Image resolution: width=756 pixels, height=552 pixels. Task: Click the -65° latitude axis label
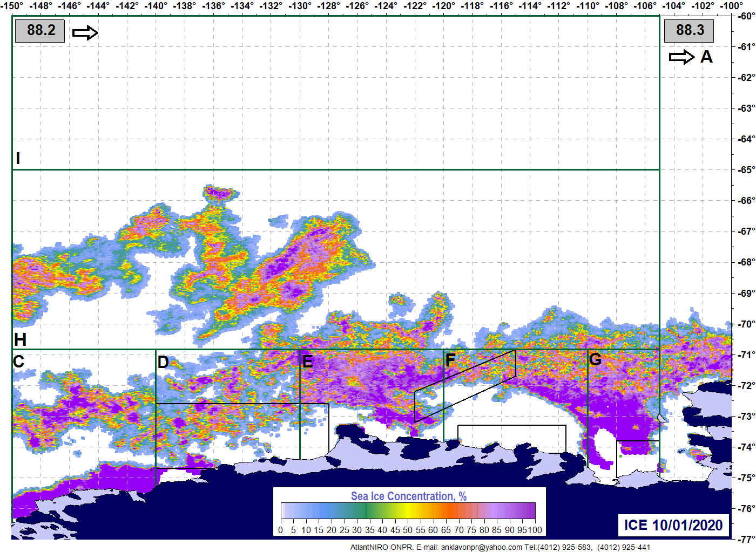746,170
